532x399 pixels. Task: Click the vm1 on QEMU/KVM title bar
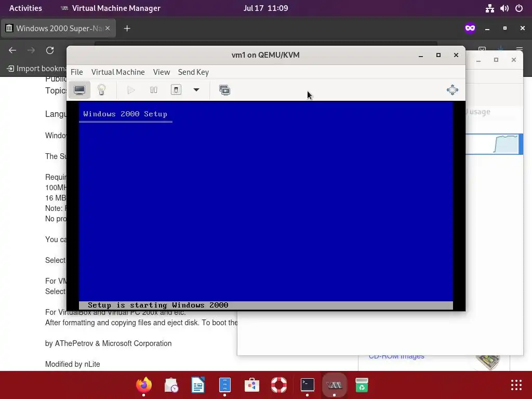[265, 55]
